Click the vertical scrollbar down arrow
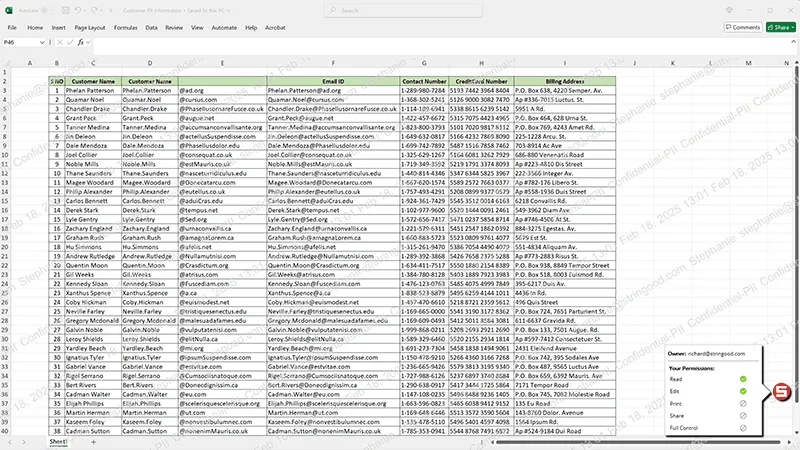This screenshot has width=800, height=450. pos(796,433)
